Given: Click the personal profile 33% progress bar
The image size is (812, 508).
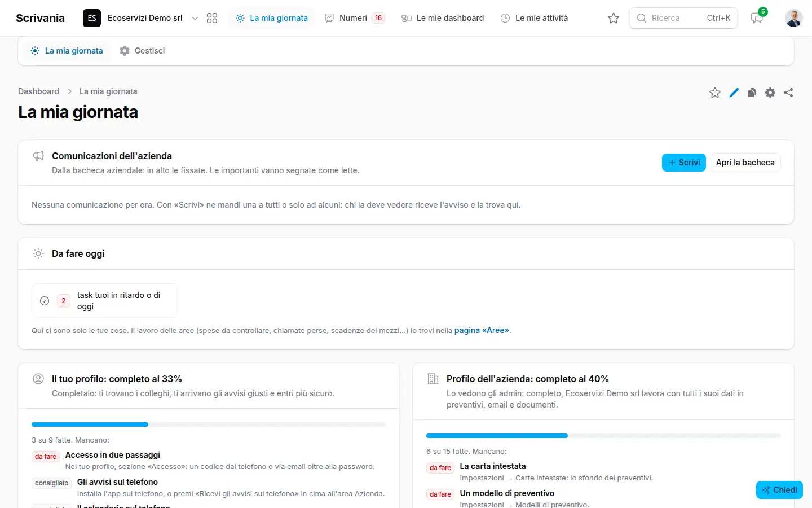Looking at the screenshot, I should click(209, 424).
